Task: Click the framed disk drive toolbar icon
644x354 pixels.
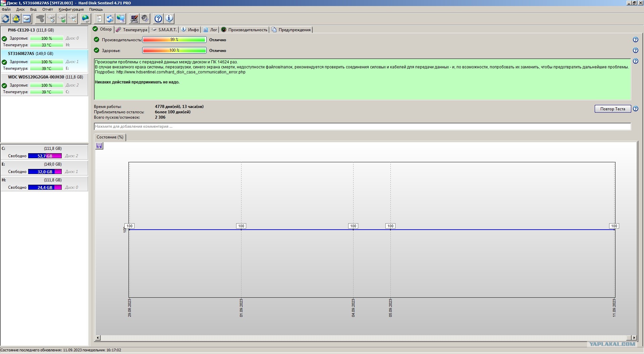Action: pyautogui.click(x=27, y=19)
